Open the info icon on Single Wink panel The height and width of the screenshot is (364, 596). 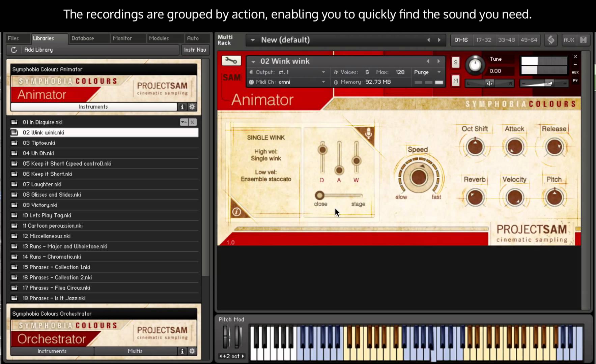(x=237, y=212)
